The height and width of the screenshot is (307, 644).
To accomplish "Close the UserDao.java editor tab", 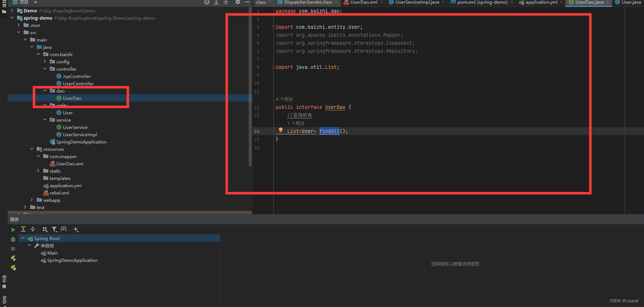I will (607, 2).
